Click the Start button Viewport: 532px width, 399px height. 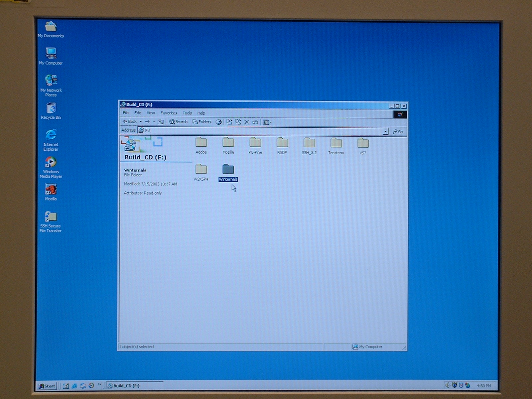click(47, 386)
